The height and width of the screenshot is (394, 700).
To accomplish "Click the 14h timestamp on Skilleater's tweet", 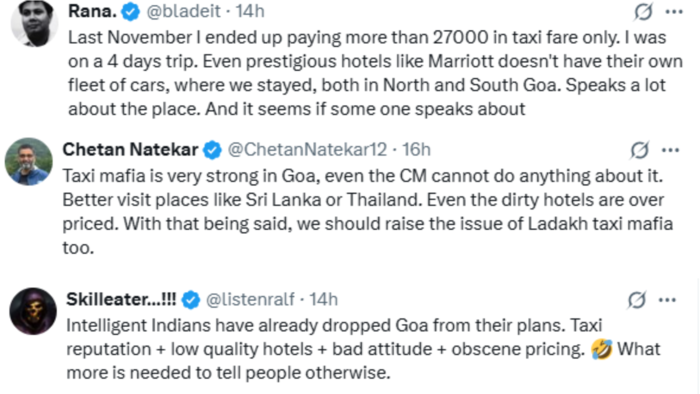I will [324, 300].
